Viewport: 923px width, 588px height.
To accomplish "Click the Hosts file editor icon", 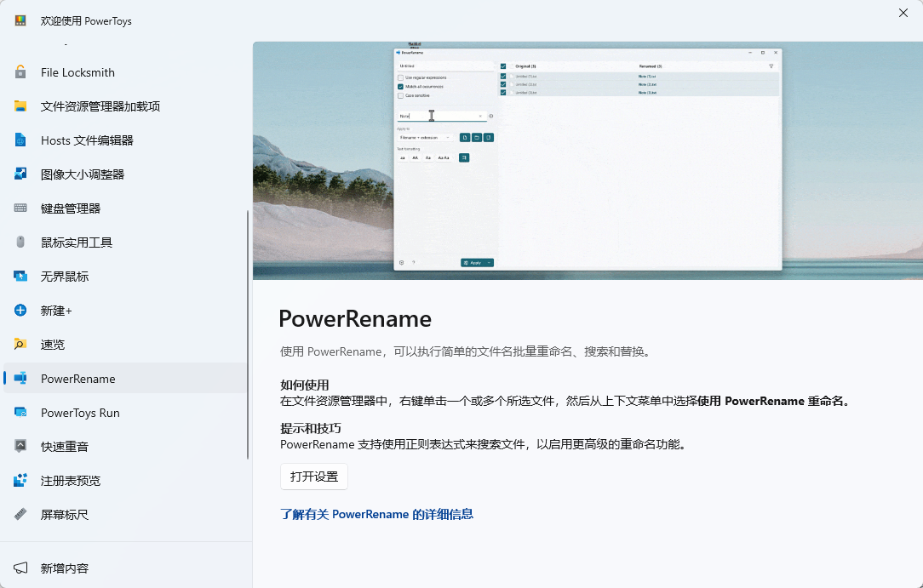I will [x=20, y=140].
